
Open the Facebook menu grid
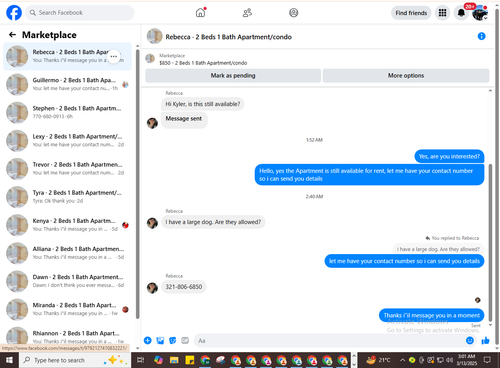tap(442, 13)
